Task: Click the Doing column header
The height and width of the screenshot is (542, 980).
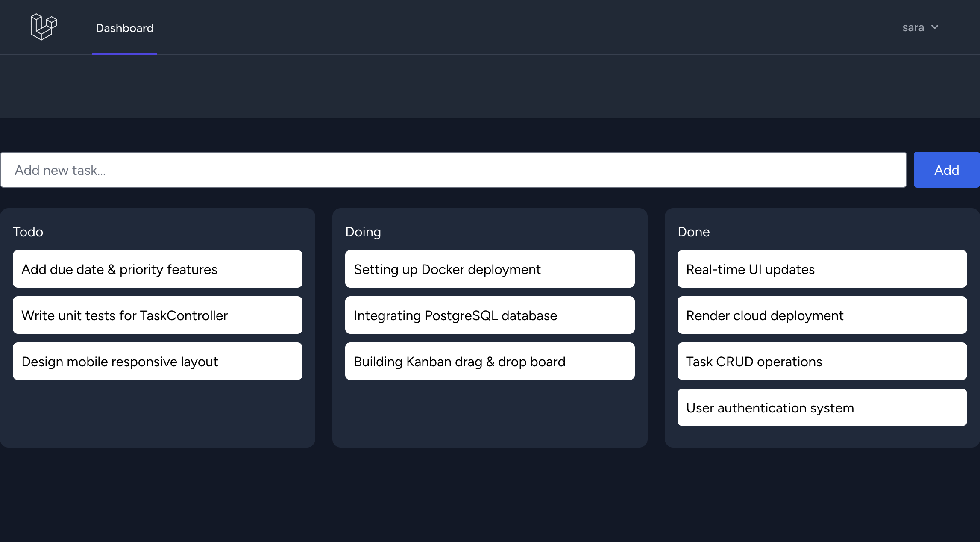Action: 363,231
